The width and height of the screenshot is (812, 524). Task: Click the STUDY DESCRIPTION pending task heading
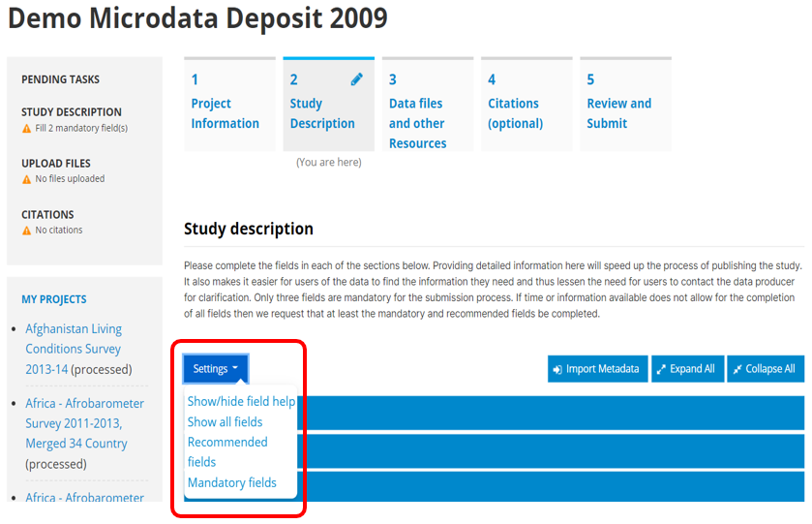tap(72, 112)
